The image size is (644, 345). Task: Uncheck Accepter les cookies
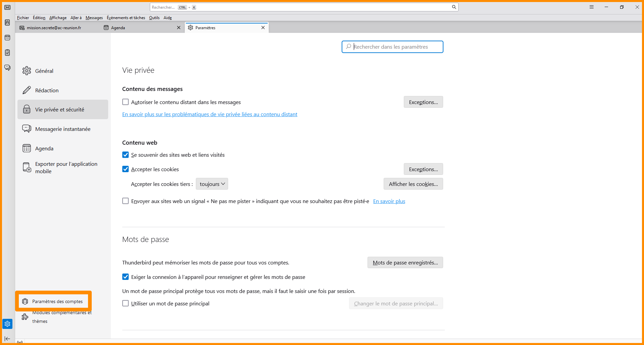pos(126,169)
